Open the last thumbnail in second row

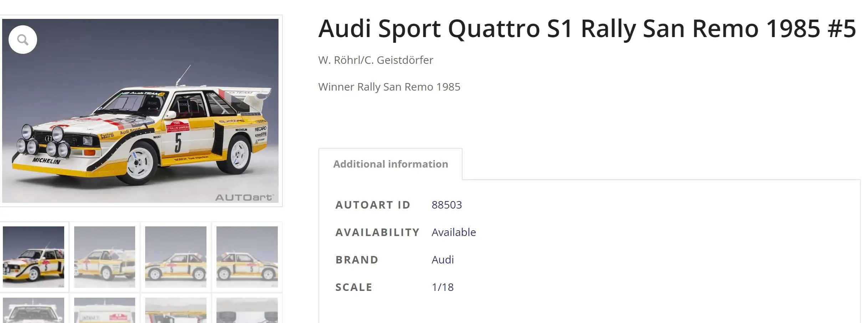point(247,310)
